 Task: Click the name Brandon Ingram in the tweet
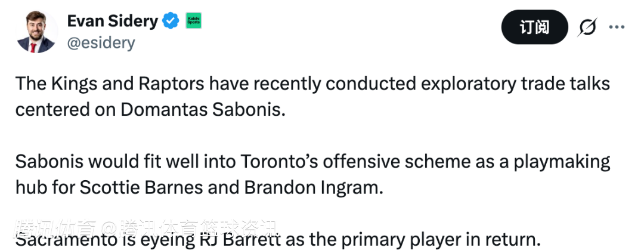[311, 187]
